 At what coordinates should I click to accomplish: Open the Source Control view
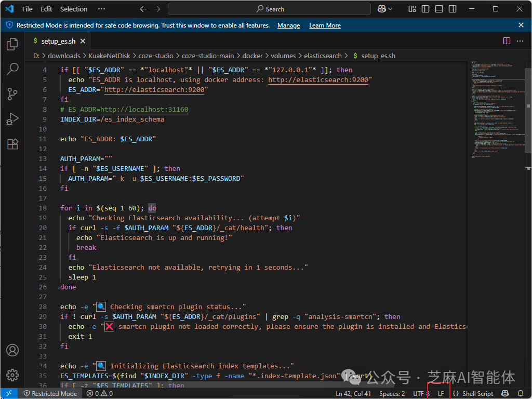coord(12,94)
